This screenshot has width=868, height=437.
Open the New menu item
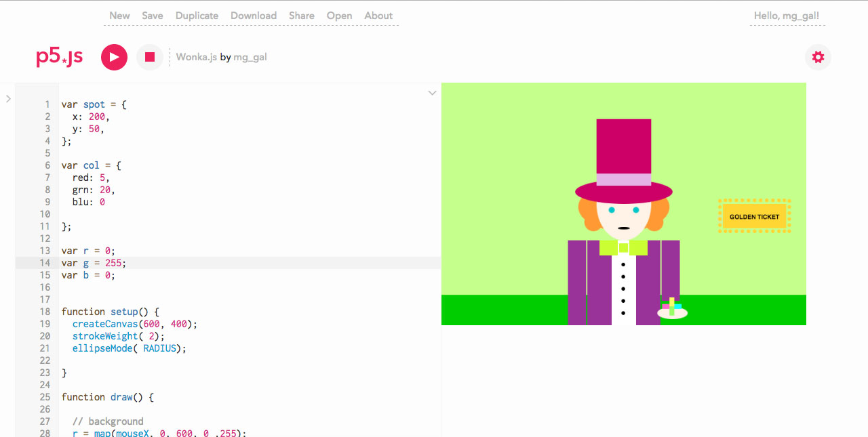pyautogui.click(x=119, y=16)
